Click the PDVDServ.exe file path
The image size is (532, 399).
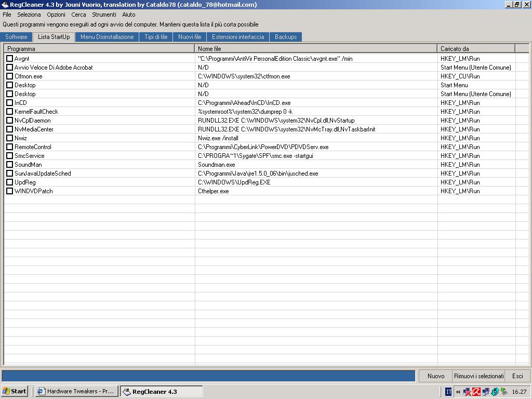[263, 147]
